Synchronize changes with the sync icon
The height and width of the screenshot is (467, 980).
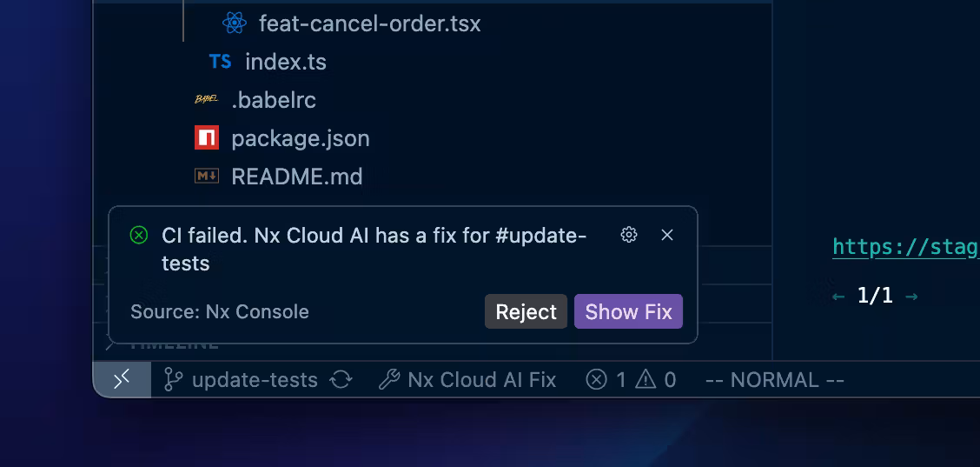(341, 380)
